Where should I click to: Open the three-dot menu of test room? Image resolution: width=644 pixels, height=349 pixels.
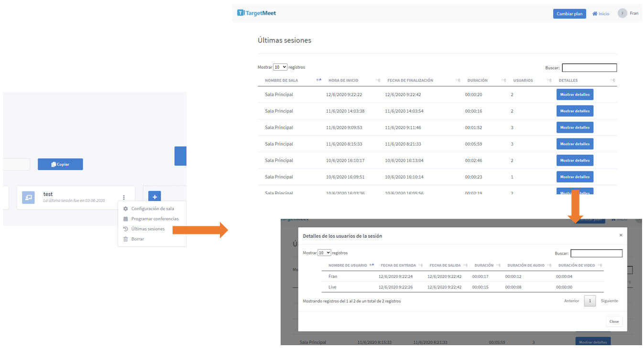coord(124,197)
